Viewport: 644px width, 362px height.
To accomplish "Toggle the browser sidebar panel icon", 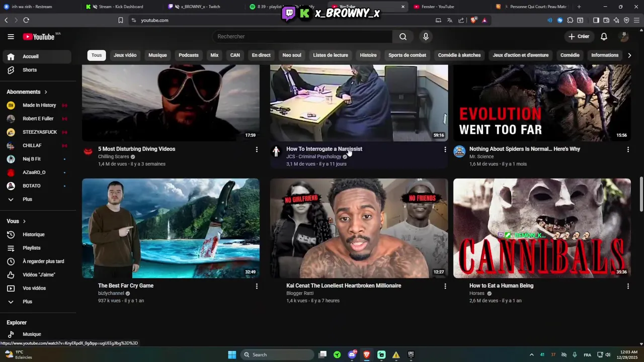I will 596,20.
